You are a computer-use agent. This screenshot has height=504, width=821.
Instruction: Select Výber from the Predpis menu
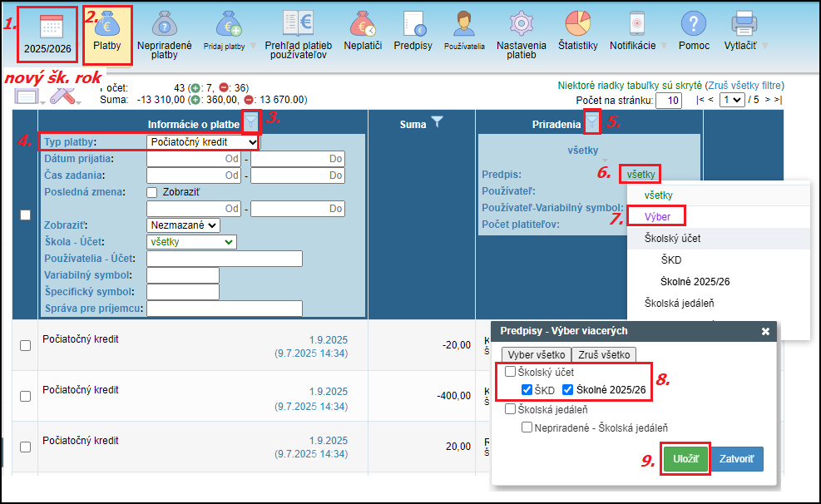click(657, 216)
